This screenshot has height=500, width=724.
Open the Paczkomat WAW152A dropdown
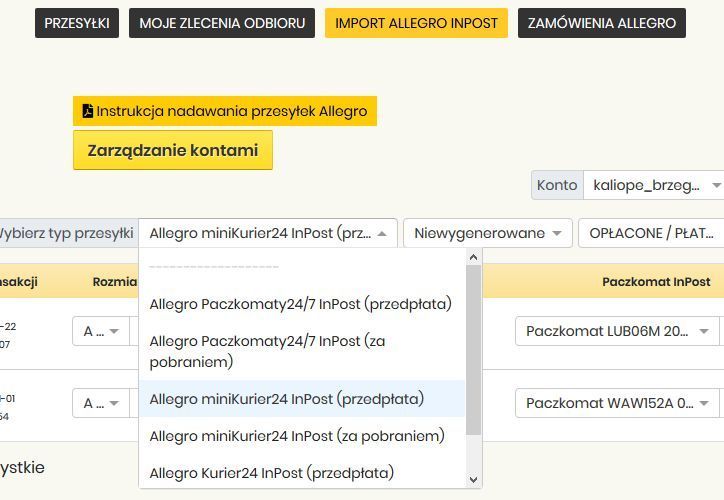(x=617, y=403)
